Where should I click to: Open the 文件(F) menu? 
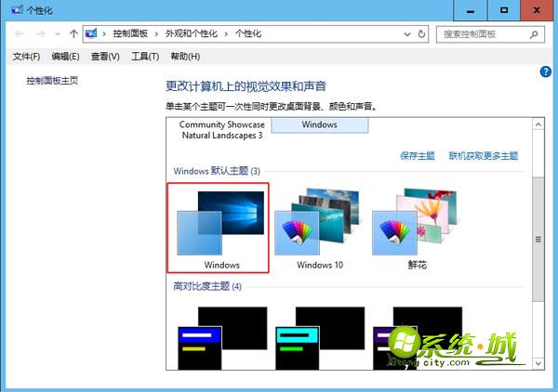(x=26, y=56)
